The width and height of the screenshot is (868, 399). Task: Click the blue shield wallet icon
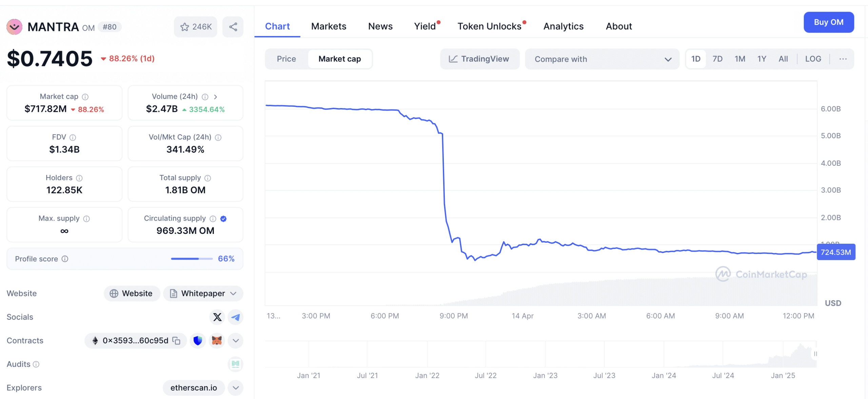click(198, 341)
